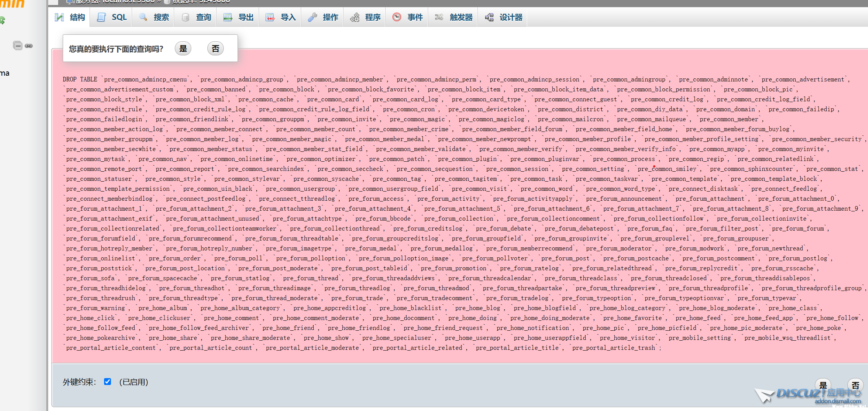This screenshot has height=411, width=868.
Task: Click the wrench icon for 操作
Action: click(x=312, y=17)
